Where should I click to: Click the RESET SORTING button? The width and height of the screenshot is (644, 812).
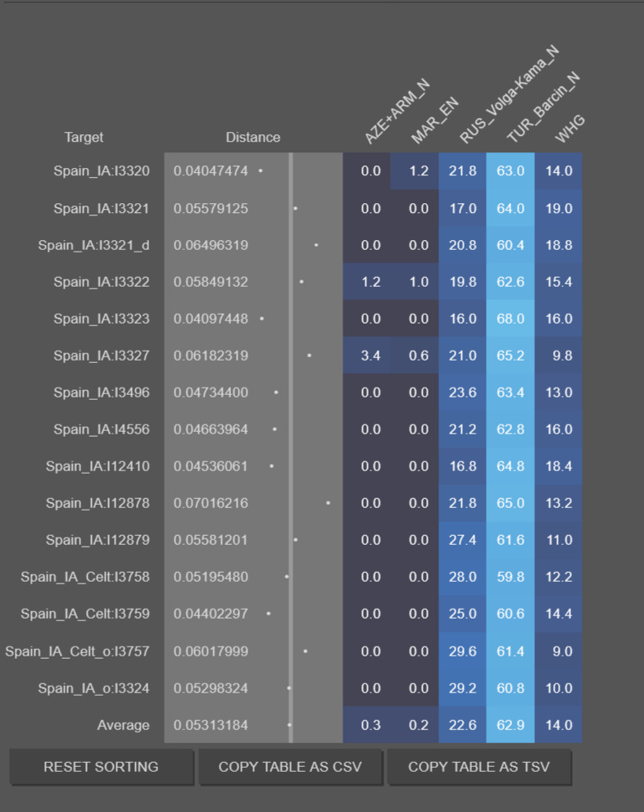click(x=101, y=766)
